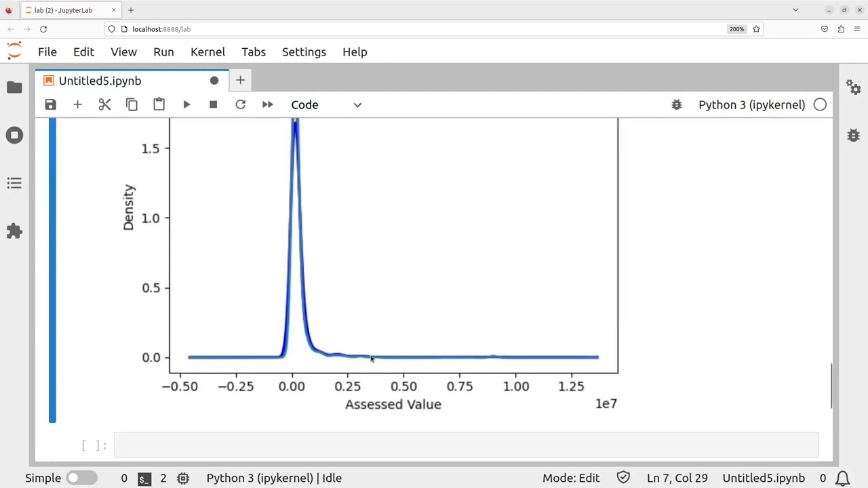Collapse cell using the blue left bar
Image resolution: width=868 pixels, height=488 pixels.
pos(52,270)
